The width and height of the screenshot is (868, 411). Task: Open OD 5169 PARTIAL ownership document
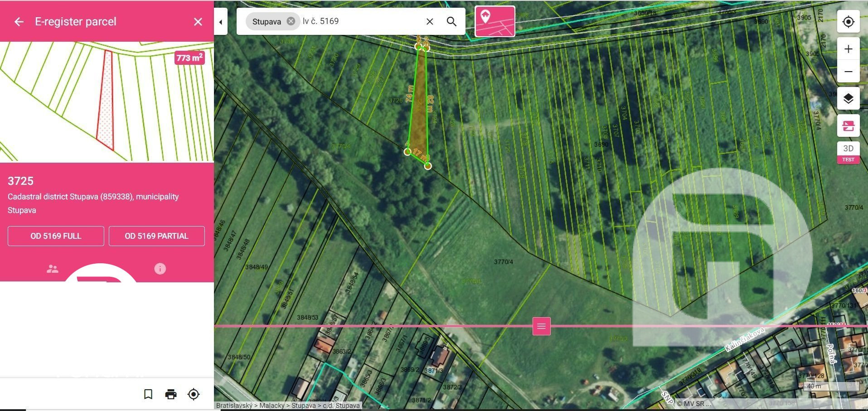(156, 236)
